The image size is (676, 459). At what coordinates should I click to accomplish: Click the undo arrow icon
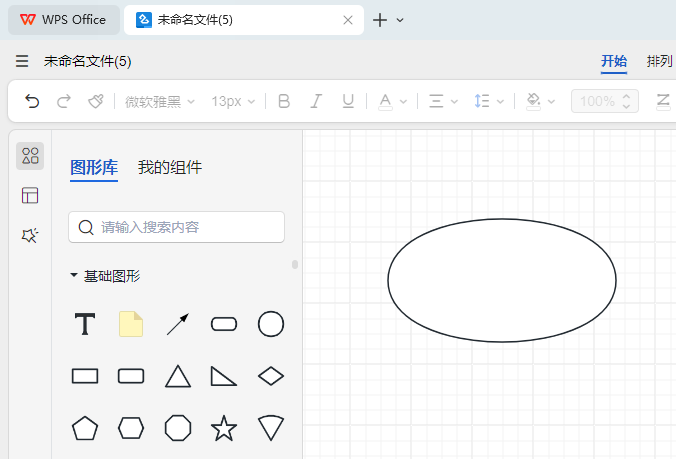tap(32, 101)
